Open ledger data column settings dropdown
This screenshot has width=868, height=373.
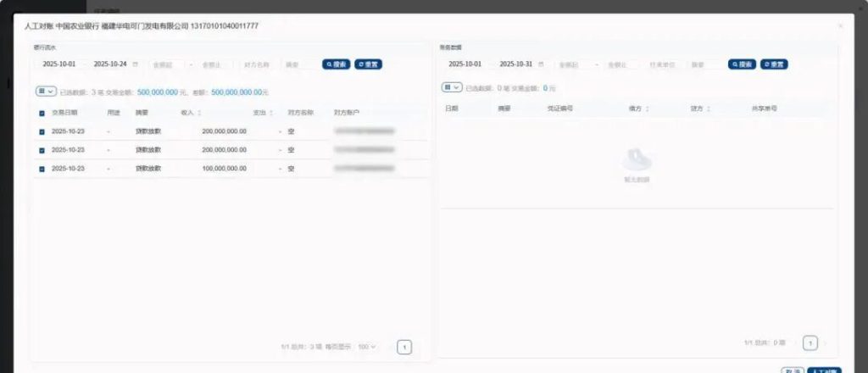point(452,87)
